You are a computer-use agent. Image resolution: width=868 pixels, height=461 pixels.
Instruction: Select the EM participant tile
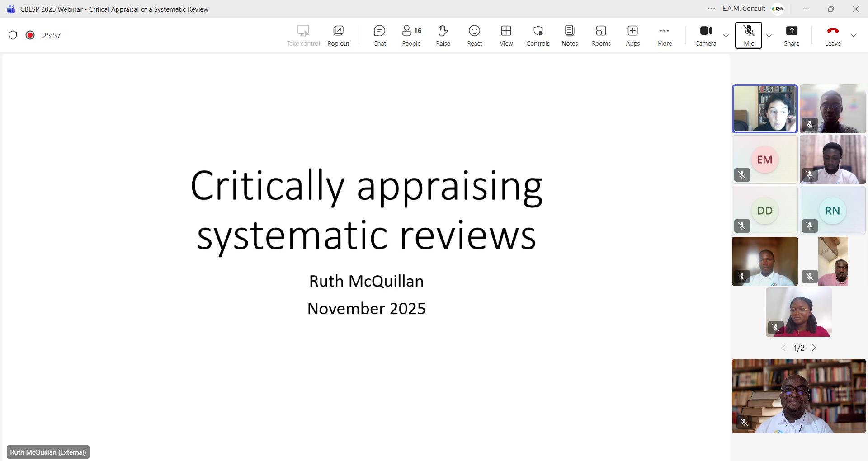click(764, 160)
